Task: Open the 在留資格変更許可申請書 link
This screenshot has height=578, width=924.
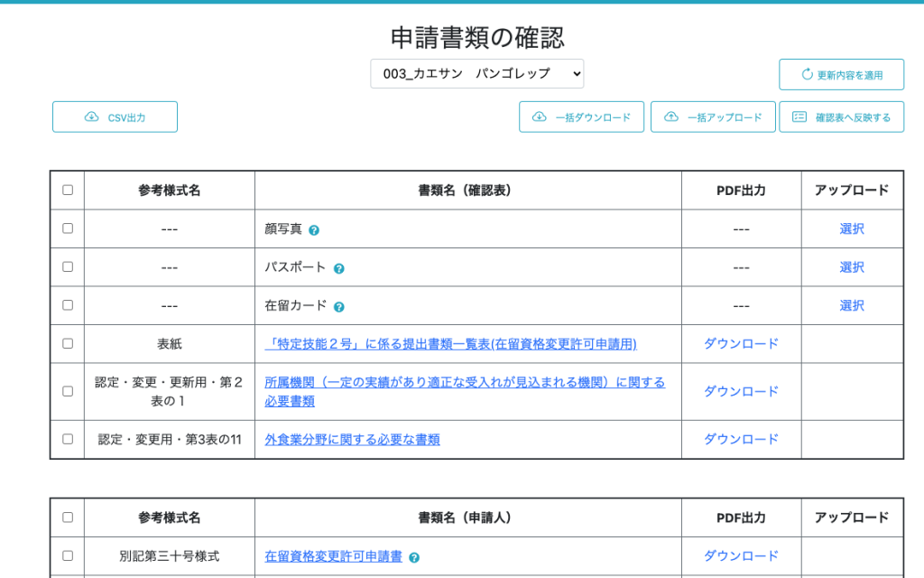Action: click(x=334, y=556)
